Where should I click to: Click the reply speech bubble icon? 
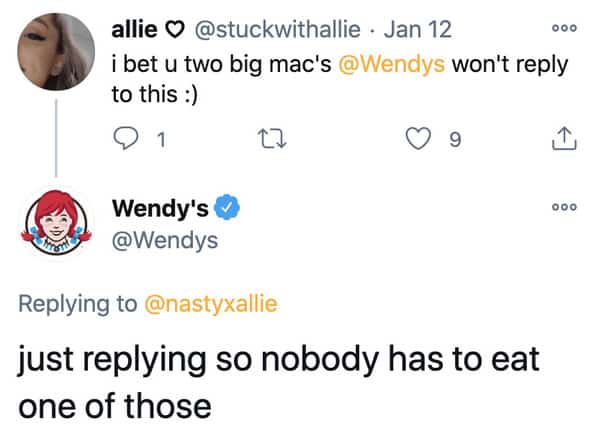[x=126, y=138]
